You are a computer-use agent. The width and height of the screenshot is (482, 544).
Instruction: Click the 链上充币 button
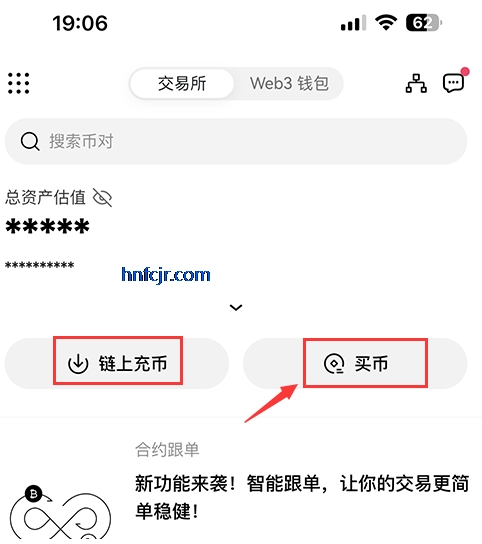pos(117,363)
